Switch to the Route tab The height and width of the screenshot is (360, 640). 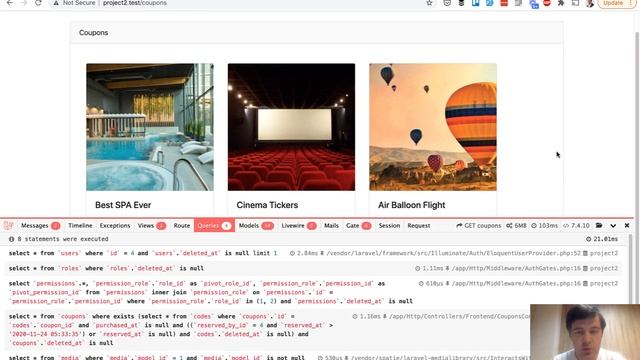[x=182, y=225]
